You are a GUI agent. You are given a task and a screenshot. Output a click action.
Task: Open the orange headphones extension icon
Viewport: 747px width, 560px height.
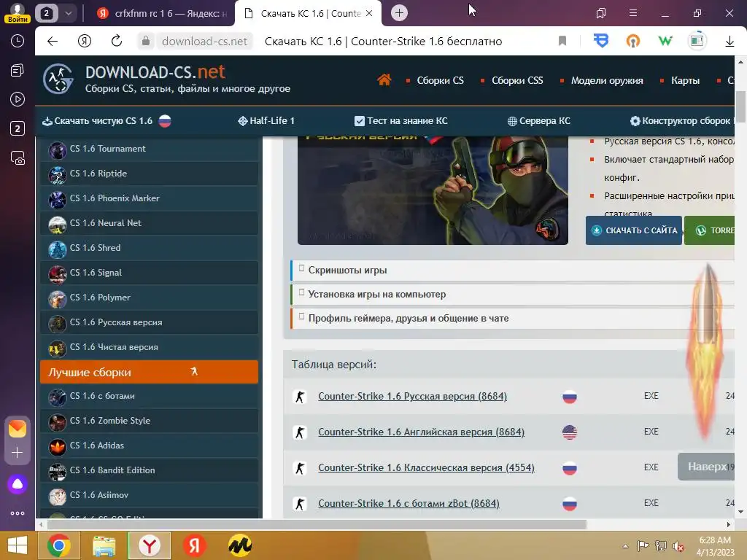point(632,42)
